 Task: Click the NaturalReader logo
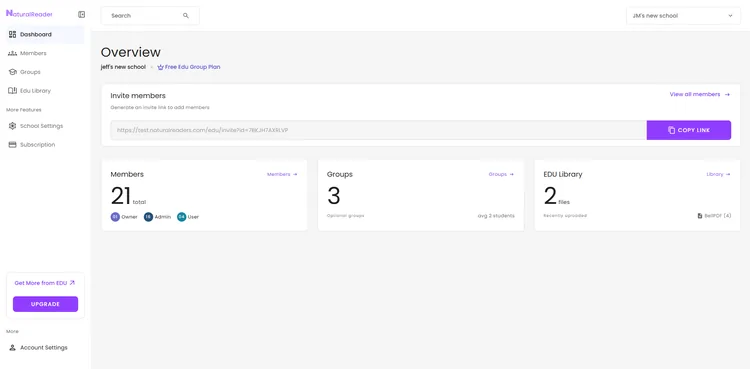tap(29, 14)
